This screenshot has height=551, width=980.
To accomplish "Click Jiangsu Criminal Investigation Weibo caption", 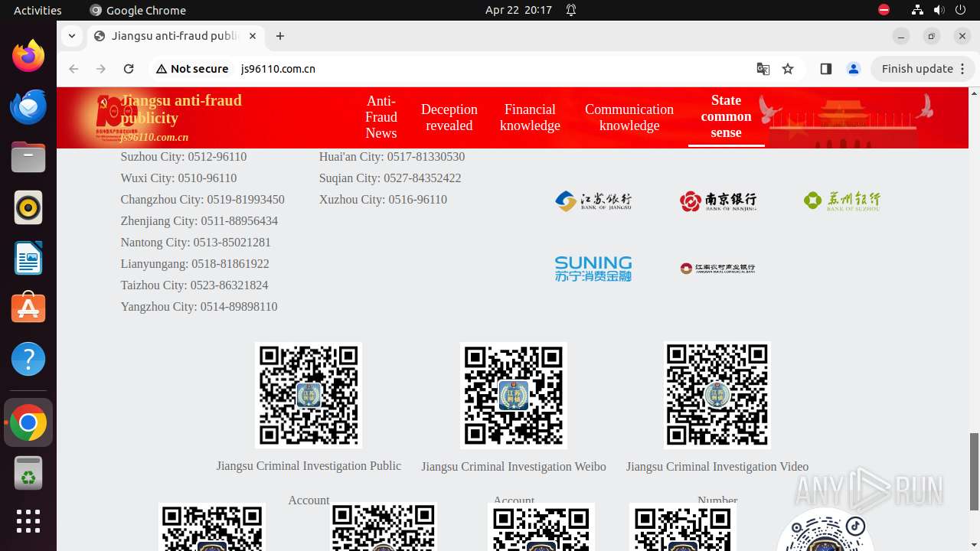I will pyautogui.click(x=514, y=467).
